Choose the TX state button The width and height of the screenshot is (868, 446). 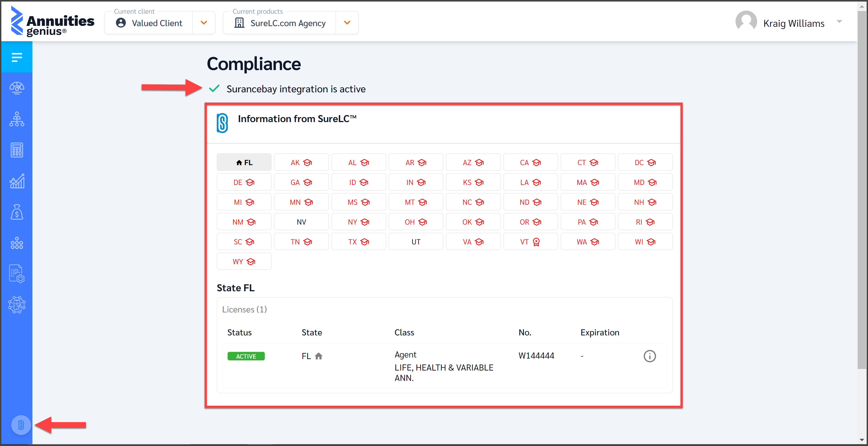click(x=359, y=242)
